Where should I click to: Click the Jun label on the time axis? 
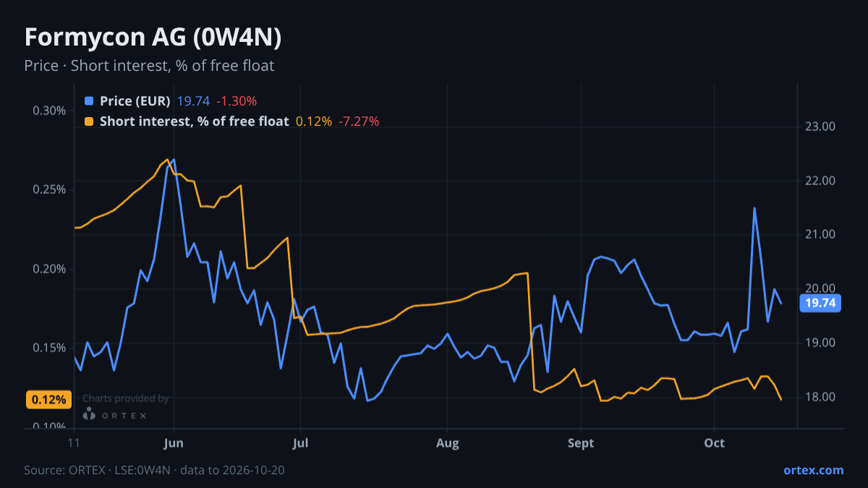click(174, 442)
